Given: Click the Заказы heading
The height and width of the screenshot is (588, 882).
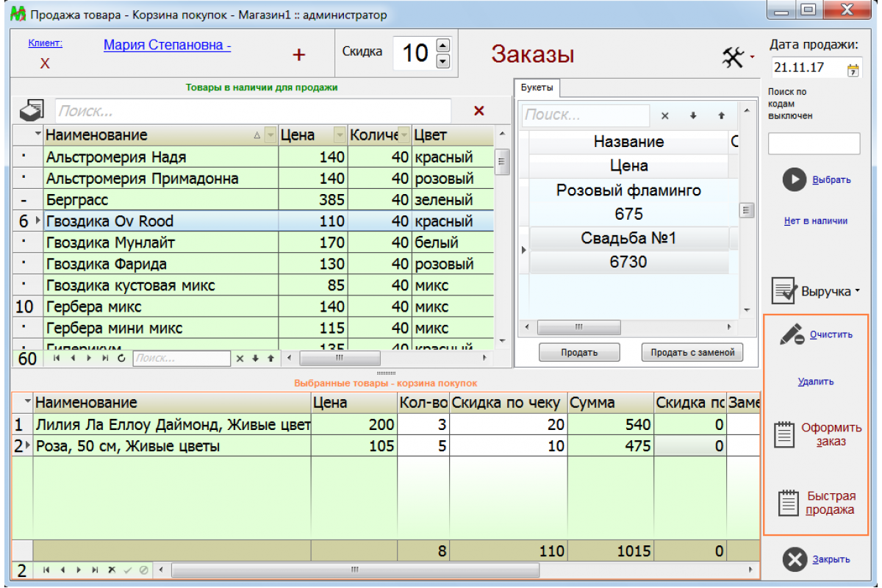Looking at the screenshot, I should tap(532, 55).
